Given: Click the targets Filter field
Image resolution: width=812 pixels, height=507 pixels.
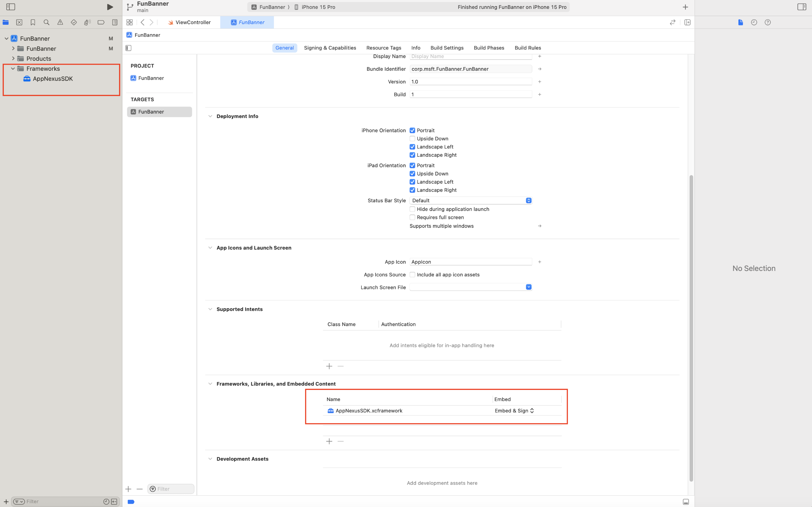Looking at the screenshot, I should [x=171, y=489].
